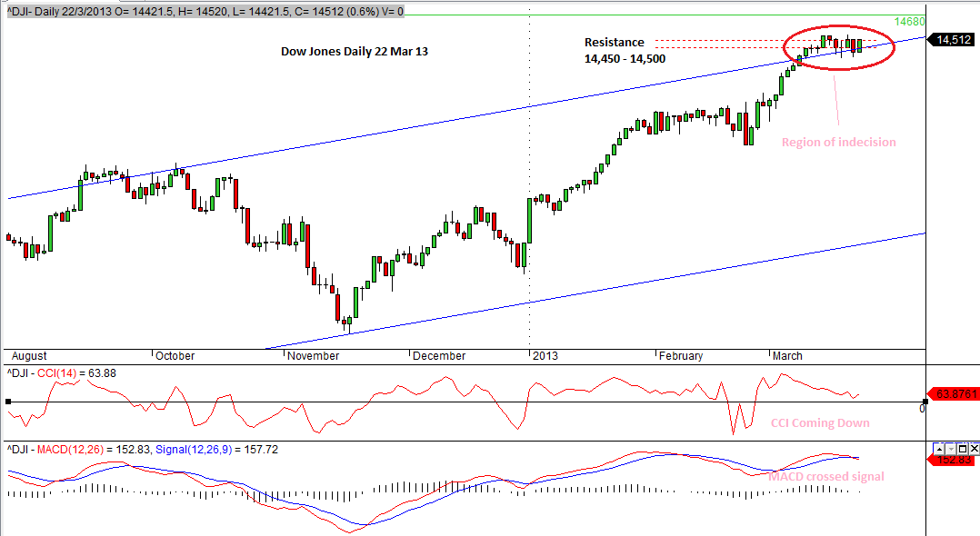Click the 'Region of indecision' text annotation

point(839,142)
